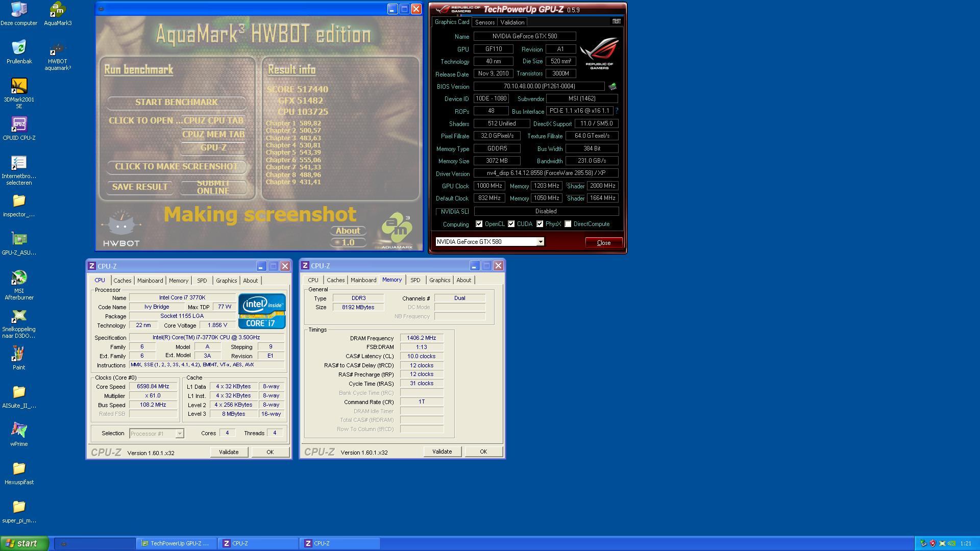Open the Snelkoppeling naar D3DO shortcut

tap(19, 323)
